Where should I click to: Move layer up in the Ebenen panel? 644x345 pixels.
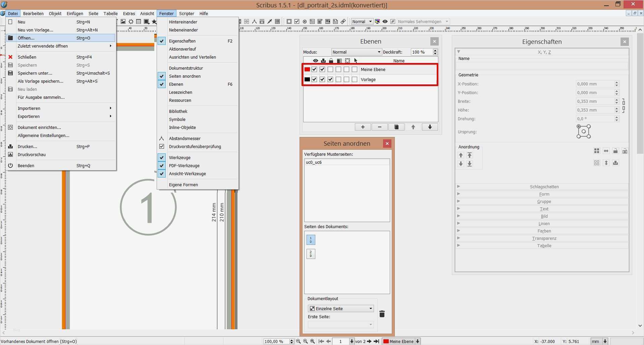pos(413,127)
